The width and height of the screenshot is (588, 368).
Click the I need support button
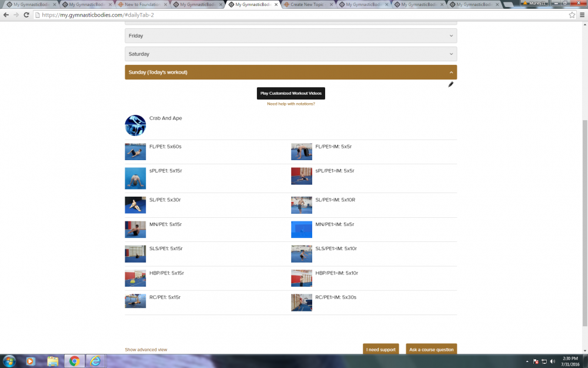[380, 349]
